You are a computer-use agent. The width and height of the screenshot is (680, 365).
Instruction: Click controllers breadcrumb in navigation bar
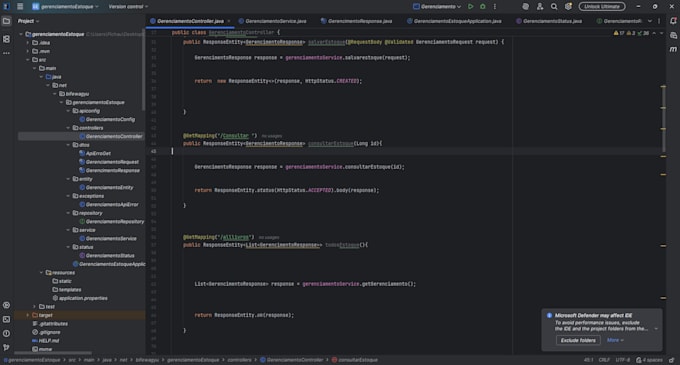tap(239, 360)
